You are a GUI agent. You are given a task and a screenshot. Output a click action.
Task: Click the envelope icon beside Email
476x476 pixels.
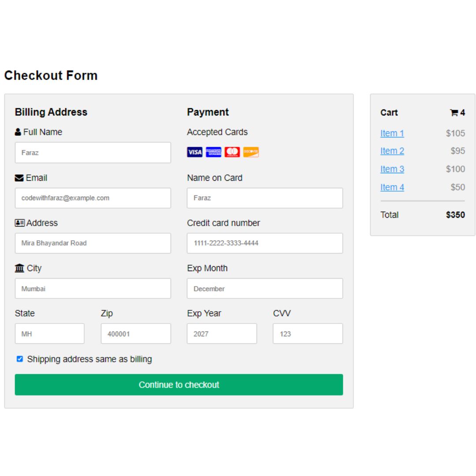pos(19,178)
